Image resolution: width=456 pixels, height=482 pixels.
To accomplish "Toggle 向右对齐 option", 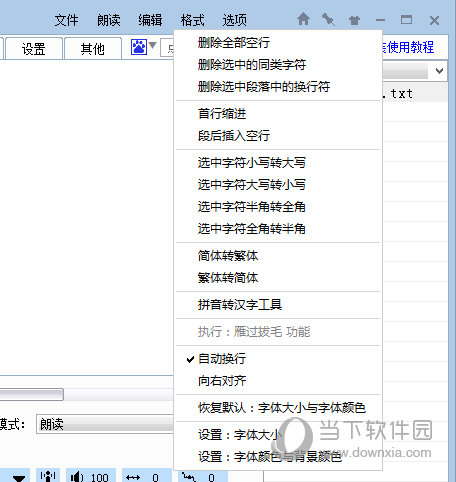I will pyautogui.click(x=277, y=381).
